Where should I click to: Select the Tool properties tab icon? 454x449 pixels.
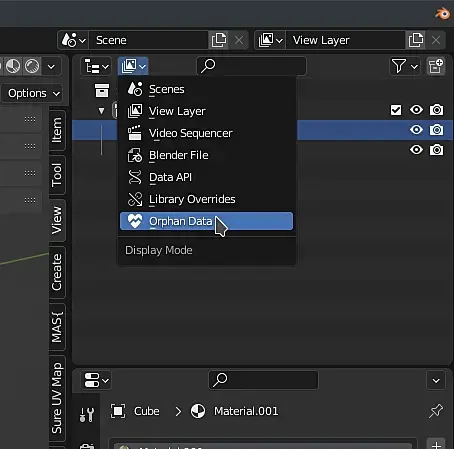coord(87,415)
